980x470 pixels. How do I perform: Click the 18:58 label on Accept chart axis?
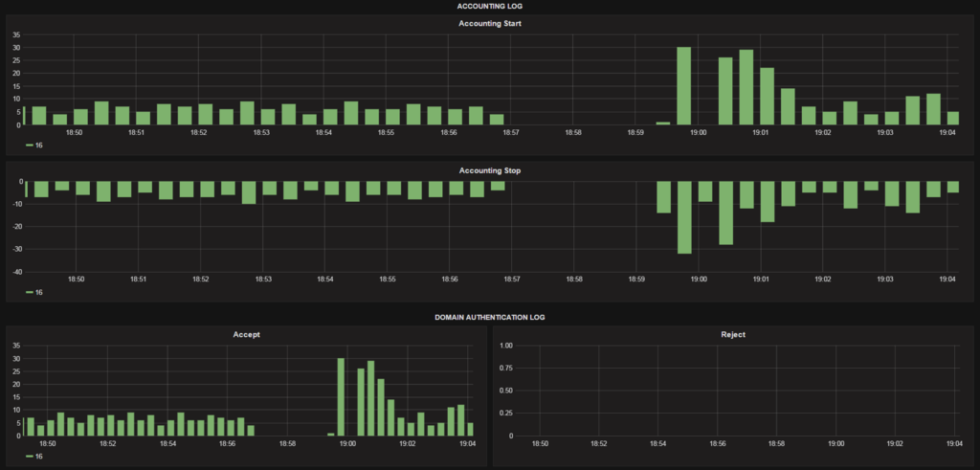point(287,444)
